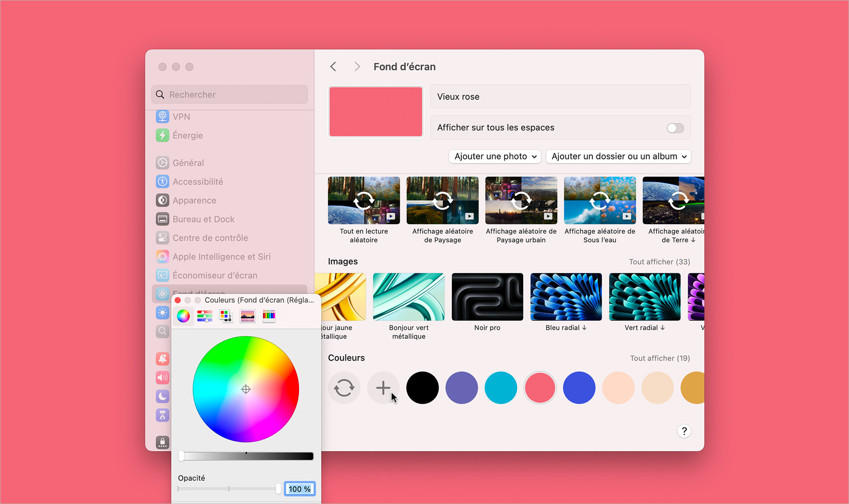Show all 33 images with "Tout afficher"
This screenshot has height=504, width=849.
(659, 261)
